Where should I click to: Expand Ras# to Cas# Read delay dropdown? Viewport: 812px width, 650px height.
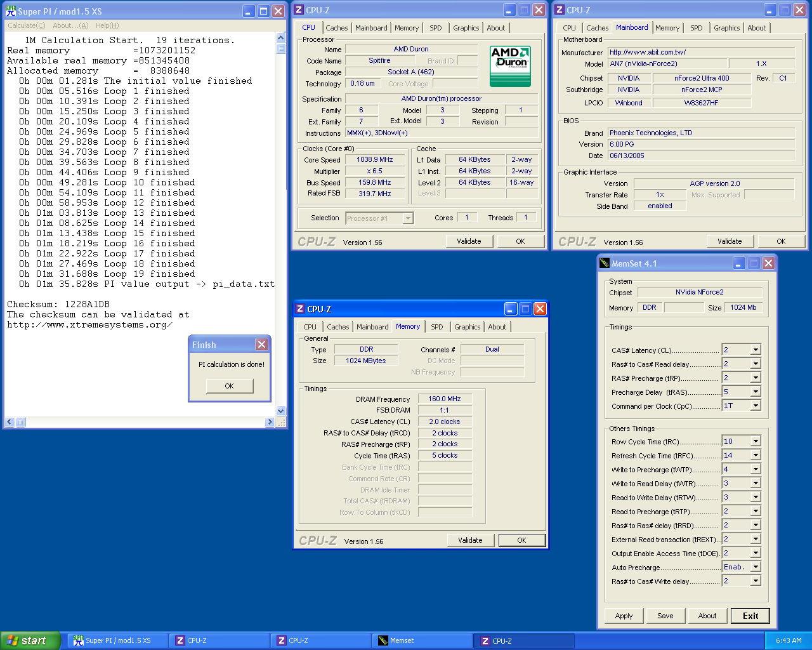pyautogui.click(x=755, y=364)
